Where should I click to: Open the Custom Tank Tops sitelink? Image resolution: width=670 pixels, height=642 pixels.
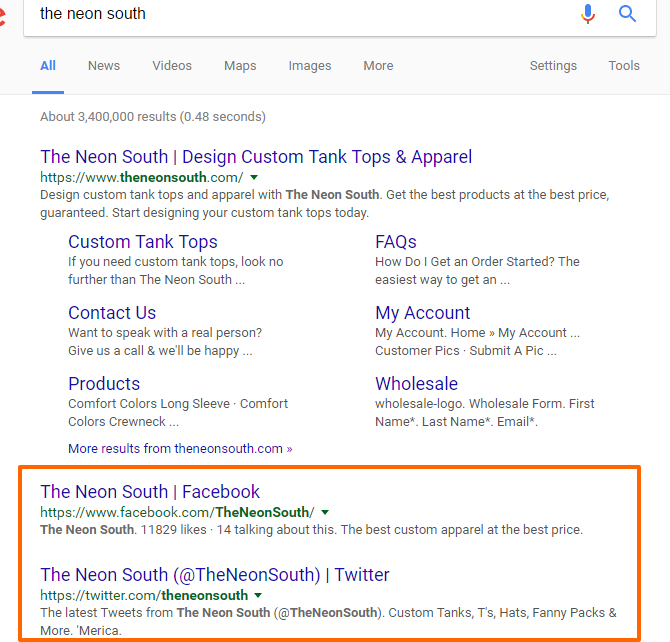pyautogui.click(x=143, y=242)
